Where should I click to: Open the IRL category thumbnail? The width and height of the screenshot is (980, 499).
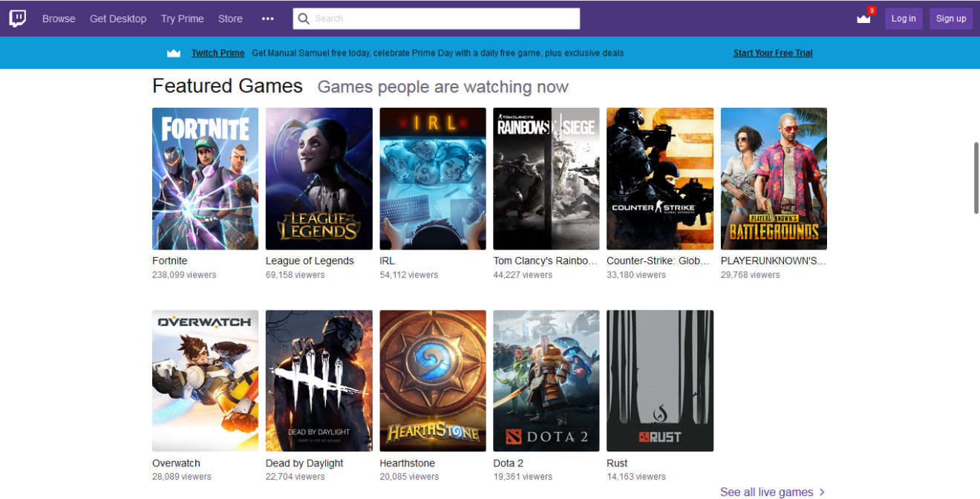tap(433, 178)
